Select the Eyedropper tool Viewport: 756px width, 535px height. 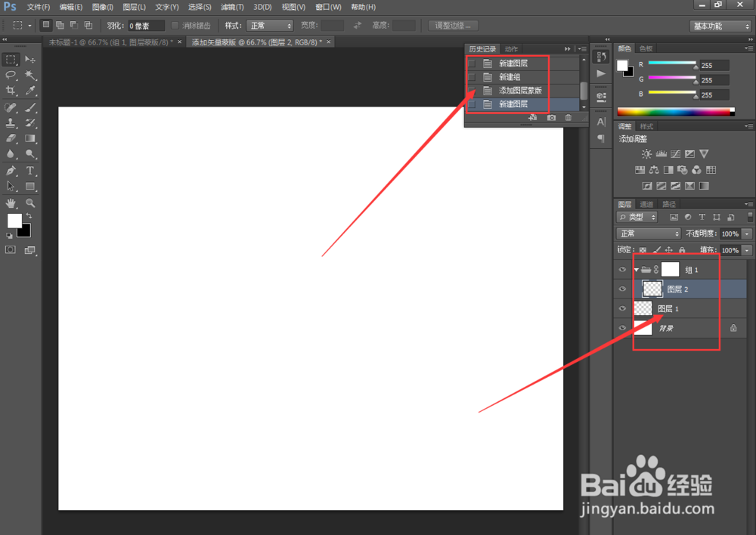click(x=30, y=91)
